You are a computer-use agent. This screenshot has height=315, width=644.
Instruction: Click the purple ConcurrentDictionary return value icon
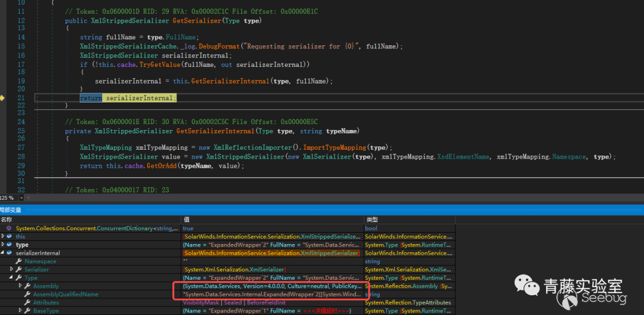click(9, 228)
